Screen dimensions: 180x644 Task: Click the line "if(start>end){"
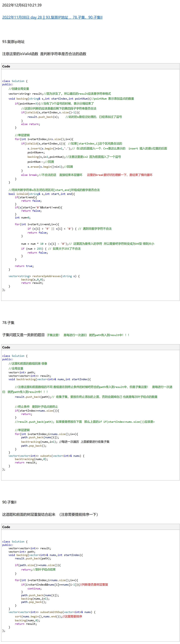point(26,198)
